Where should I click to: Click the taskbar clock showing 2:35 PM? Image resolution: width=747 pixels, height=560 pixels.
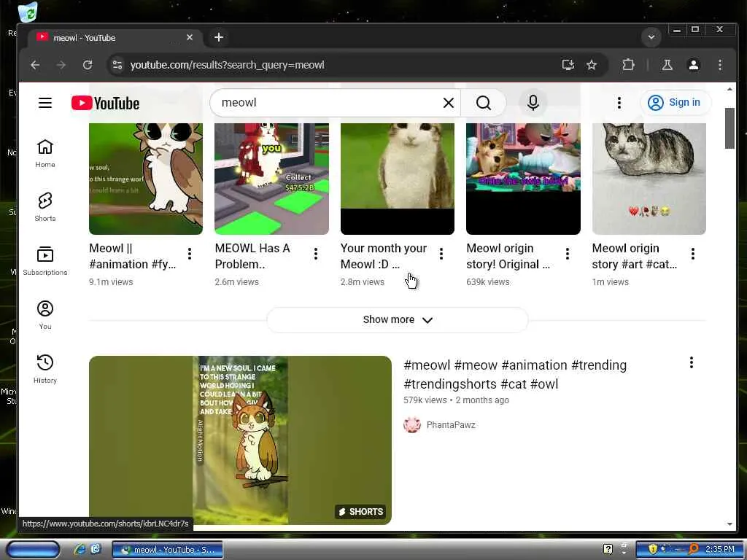720,549
